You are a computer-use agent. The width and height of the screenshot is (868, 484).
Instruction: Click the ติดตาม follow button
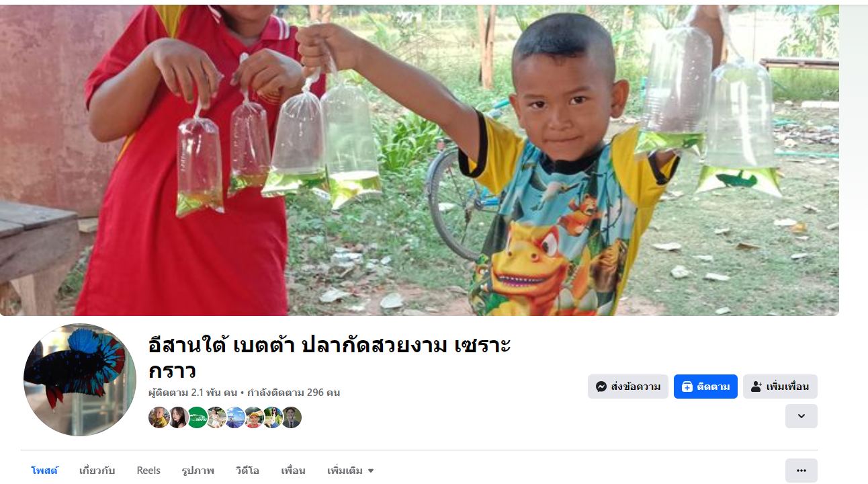(705, 387)
